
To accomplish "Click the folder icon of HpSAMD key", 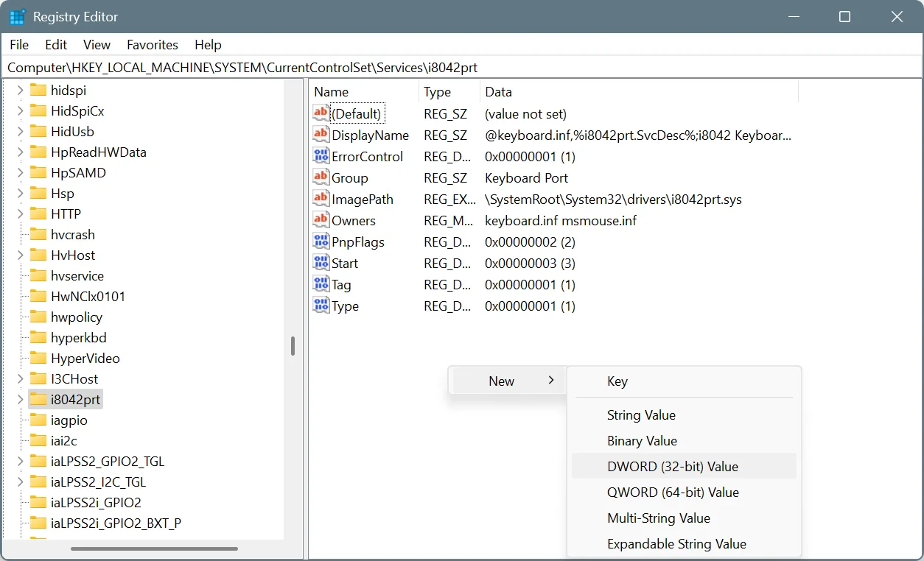I will coord(38,172).
